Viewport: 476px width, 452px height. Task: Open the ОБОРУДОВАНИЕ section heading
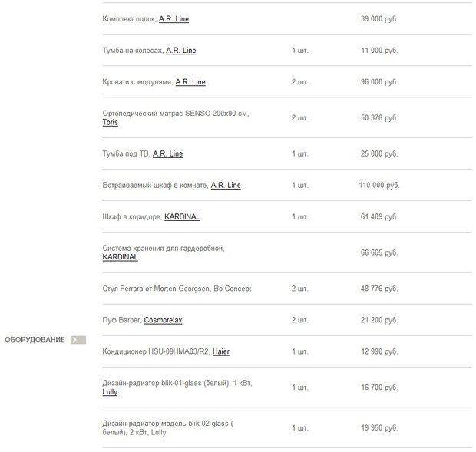coord(35,340)
